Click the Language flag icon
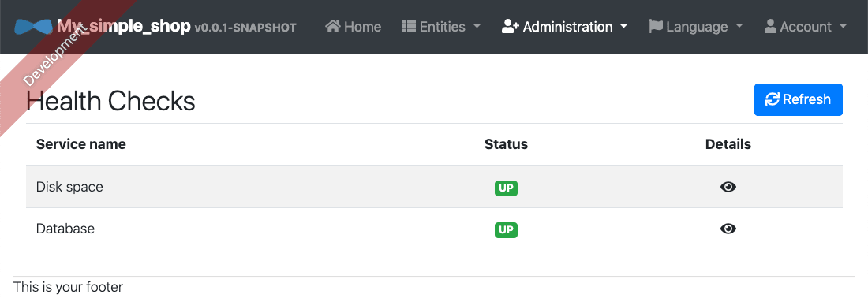The height and width of the screenshot is (298, 868). tap(656, 26)
